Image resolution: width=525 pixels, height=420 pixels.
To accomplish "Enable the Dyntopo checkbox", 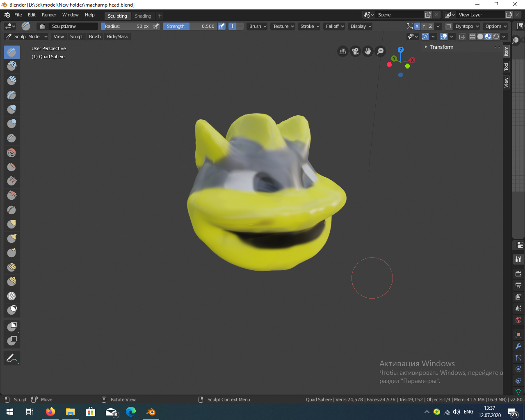I will click(x=449, y=26).
